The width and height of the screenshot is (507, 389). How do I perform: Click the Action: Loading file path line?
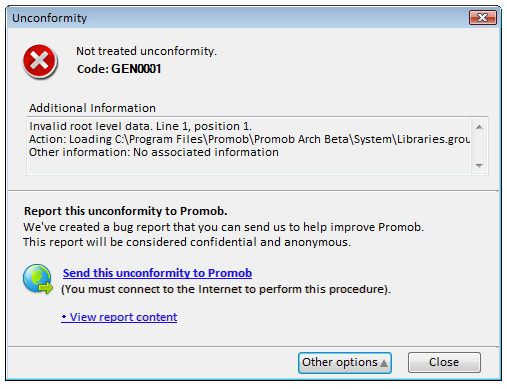tap(249, 139)
